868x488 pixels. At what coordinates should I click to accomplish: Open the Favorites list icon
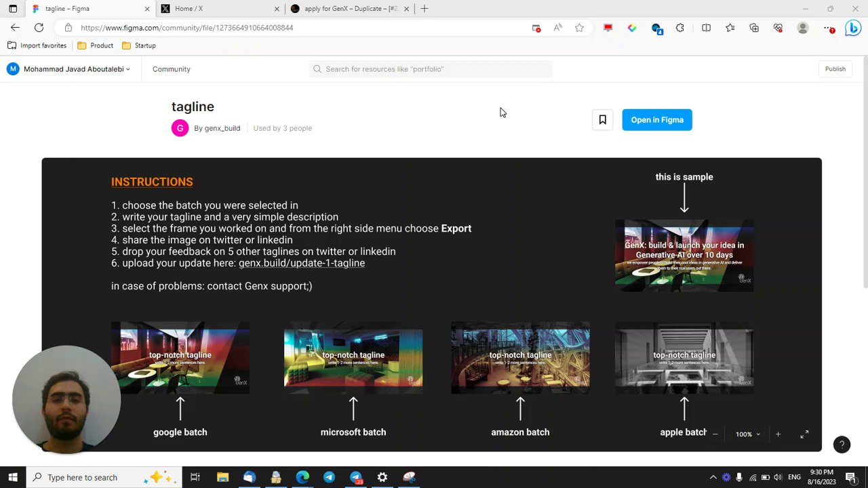point(730,28)
